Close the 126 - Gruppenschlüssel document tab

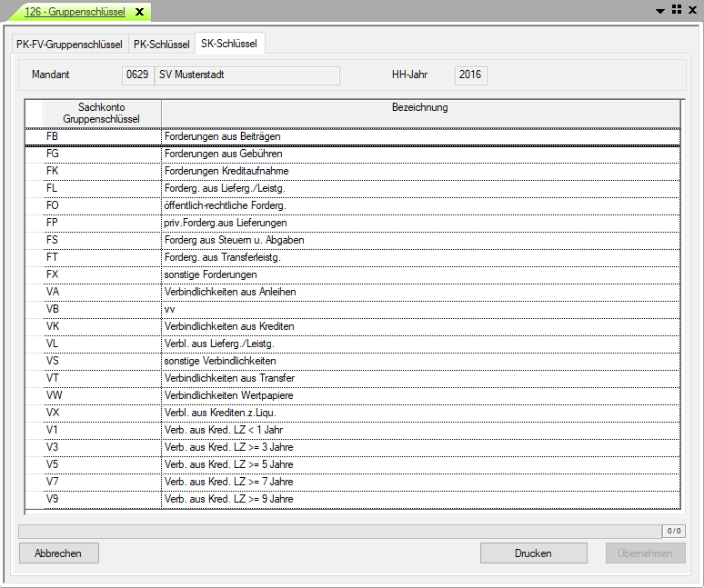click(x=139, y=12)
